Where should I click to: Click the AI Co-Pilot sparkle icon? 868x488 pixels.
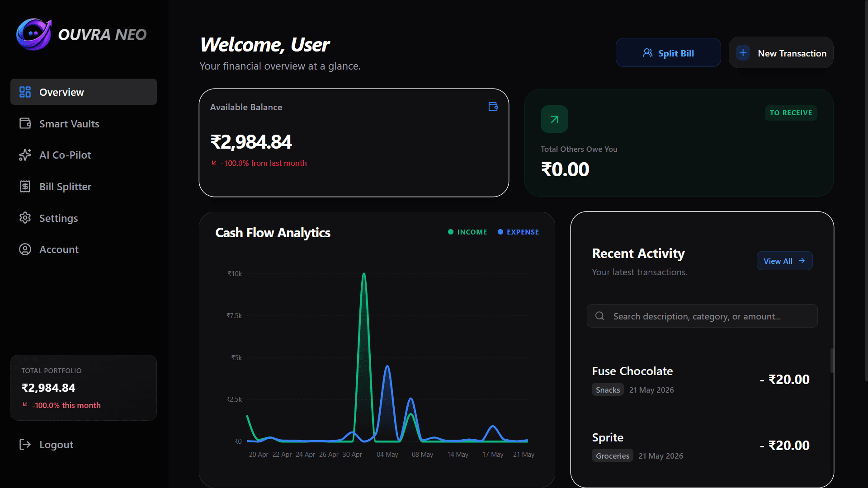coord(25,155)
